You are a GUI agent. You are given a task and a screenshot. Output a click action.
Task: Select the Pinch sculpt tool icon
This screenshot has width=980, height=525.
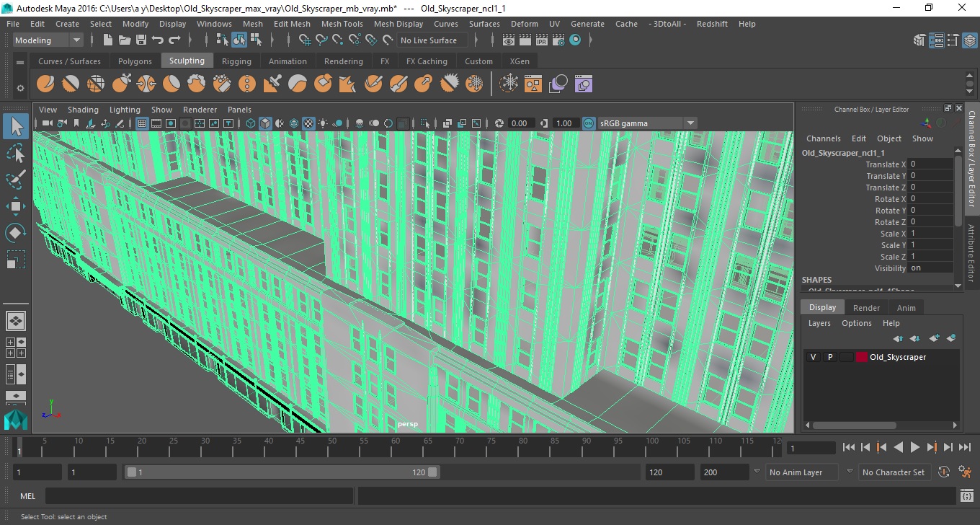(146, 84)
